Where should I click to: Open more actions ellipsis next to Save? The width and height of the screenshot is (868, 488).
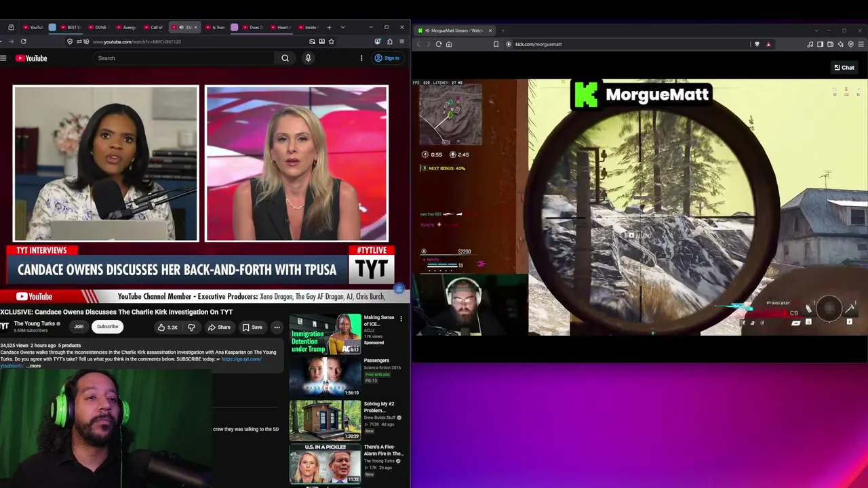[x=277, y=327]
